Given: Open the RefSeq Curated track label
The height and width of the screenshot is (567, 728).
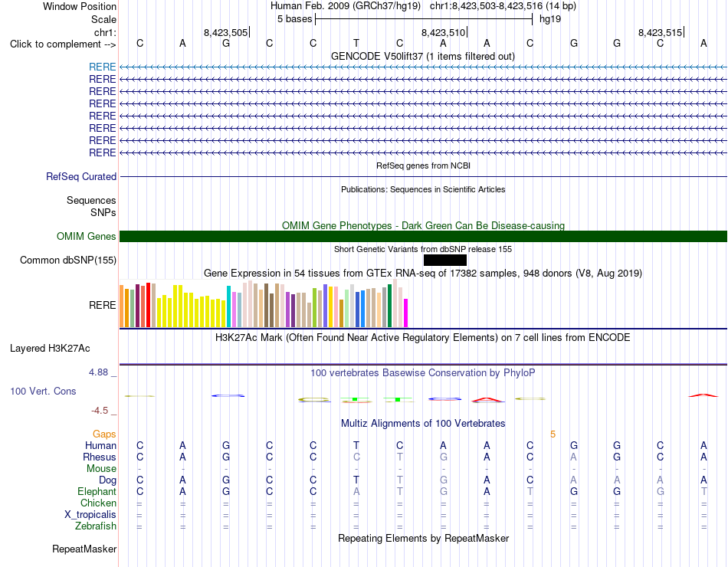Looking at the screenshot, I should point(81,176).
